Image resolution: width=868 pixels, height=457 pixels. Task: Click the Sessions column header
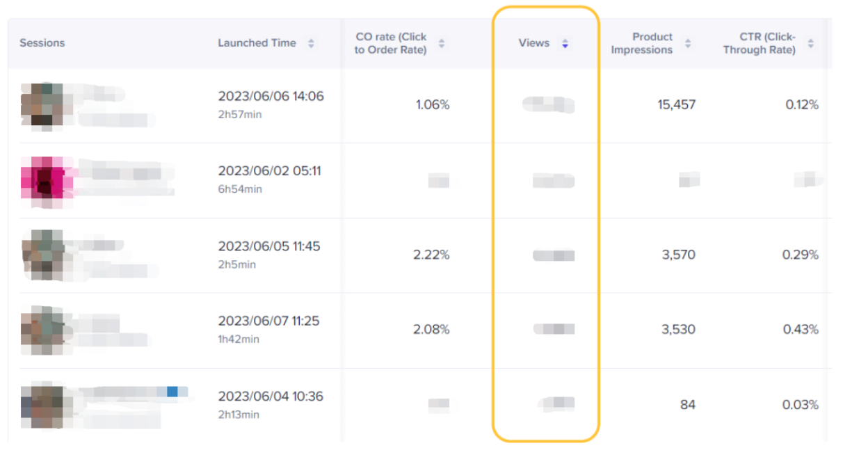point(42,43)
